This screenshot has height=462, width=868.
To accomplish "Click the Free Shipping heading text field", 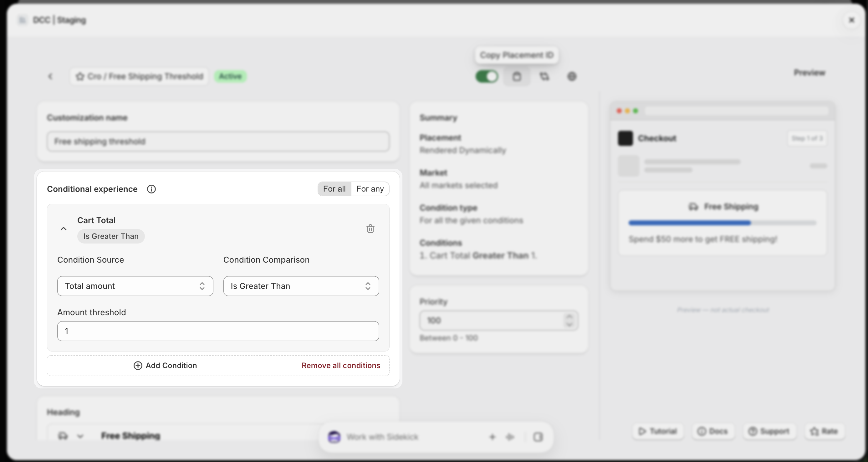I will click(130, 436).
